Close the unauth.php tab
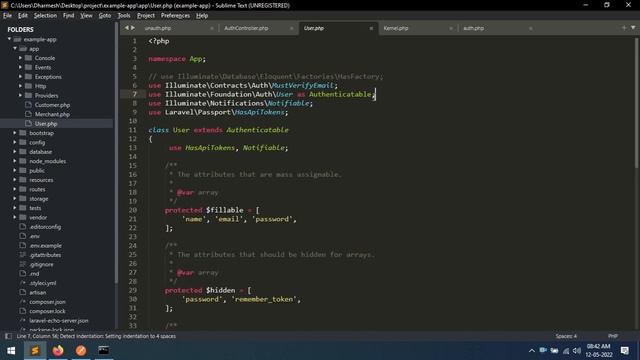Viewport: 640px width, 360px height. [212, 28]
